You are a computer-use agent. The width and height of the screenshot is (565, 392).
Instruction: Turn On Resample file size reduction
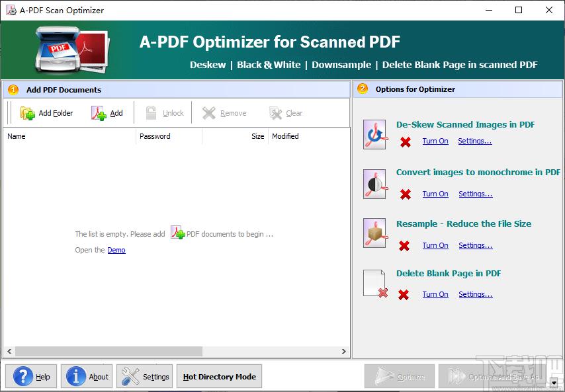coord(435,245)
